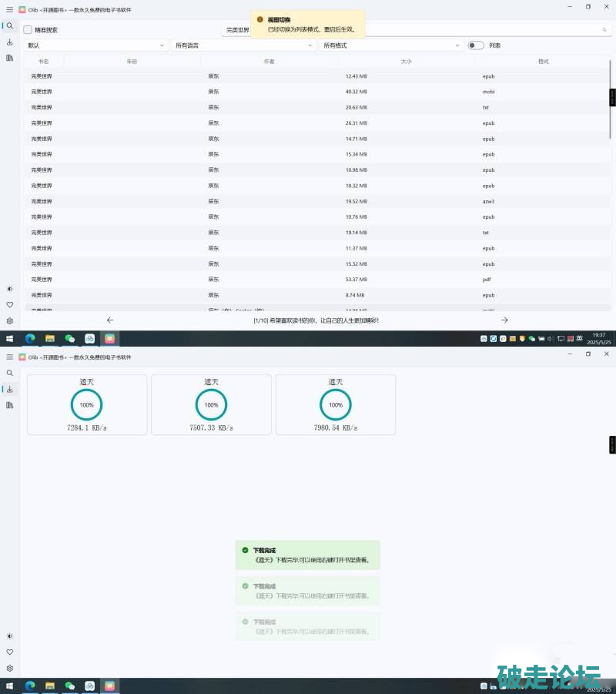Viewport: 616px width, 694px height.
Task: Go to next results page arrow
Action: 504,320
